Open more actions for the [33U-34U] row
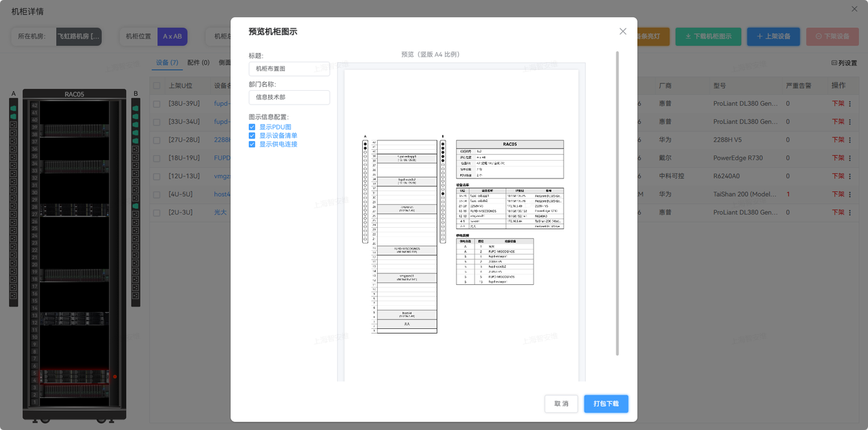This screenshot has height=430, width=868. tap(850, 122)
